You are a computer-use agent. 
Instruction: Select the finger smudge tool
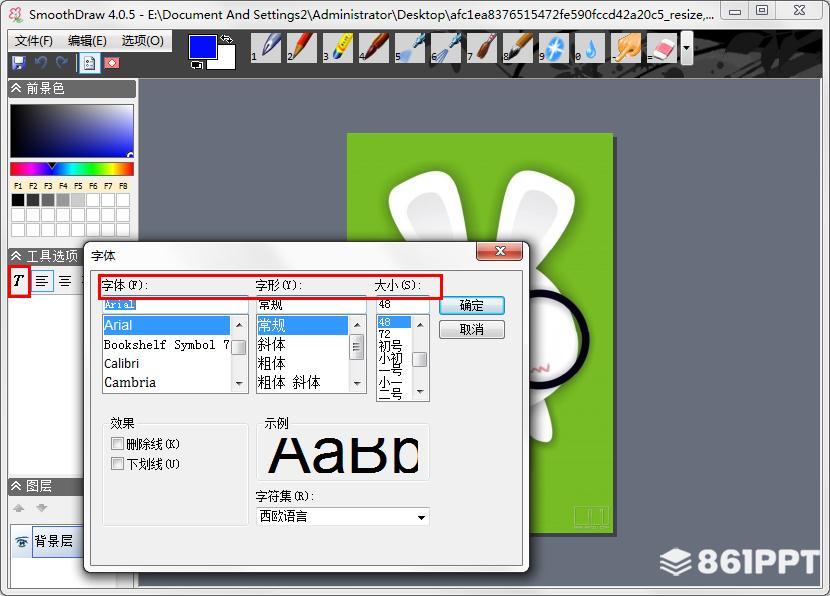click(x=626, y=48)
